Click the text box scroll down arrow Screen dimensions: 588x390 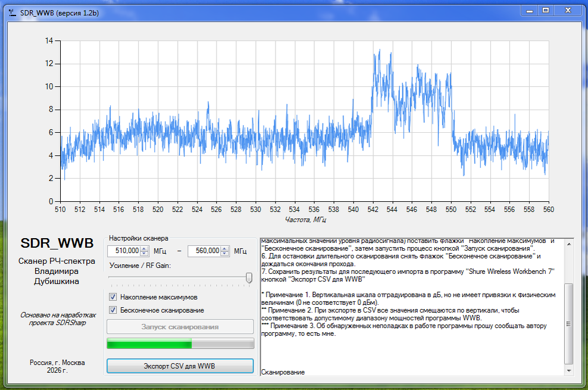click(569, 371)
